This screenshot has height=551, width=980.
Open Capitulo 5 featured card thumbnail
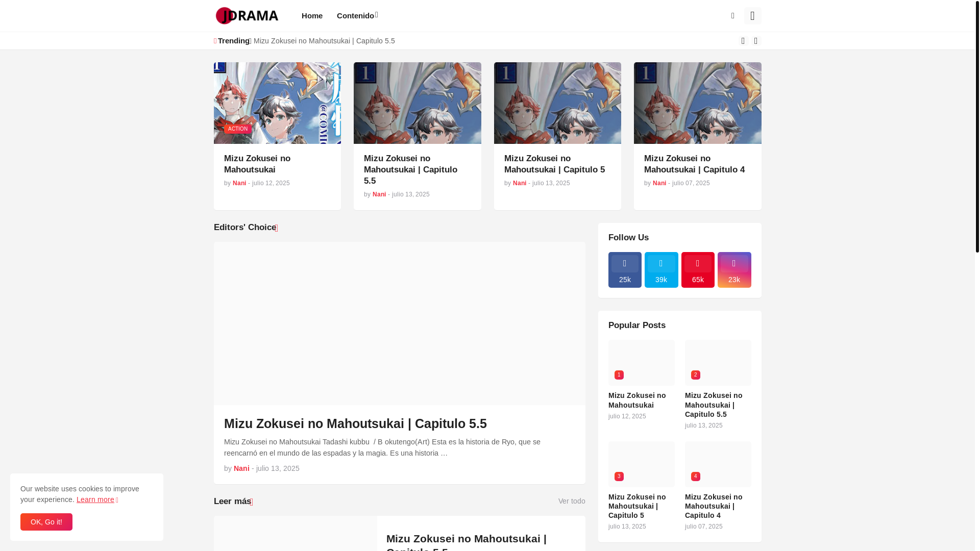click(x=557, y=103)
